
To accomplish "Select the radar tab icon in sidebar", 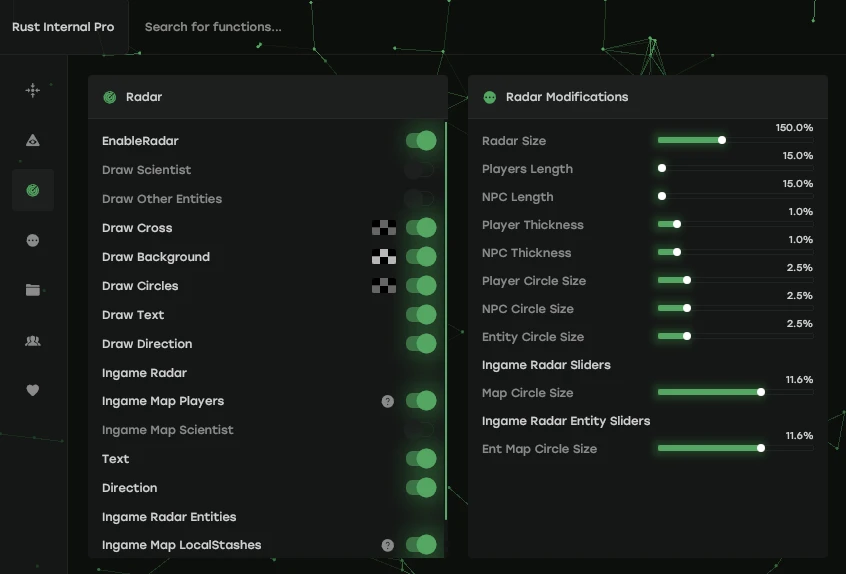I will (x=33, y=190).
